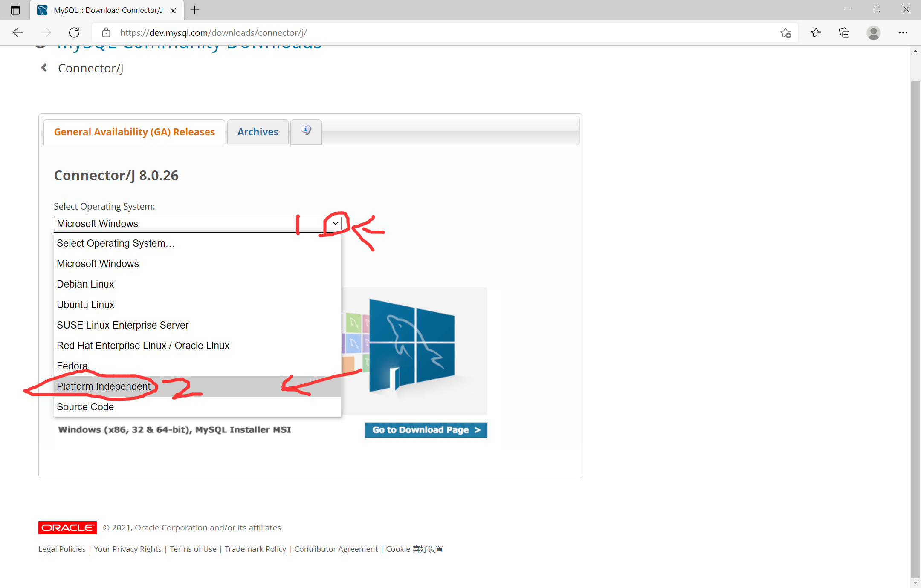Select Debian Linux from OS dropdown
The image size is (921, 588).
(85, 284)
